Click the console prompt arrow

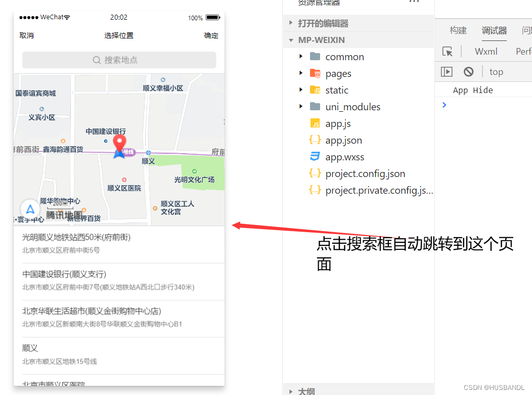pos(445,105)
